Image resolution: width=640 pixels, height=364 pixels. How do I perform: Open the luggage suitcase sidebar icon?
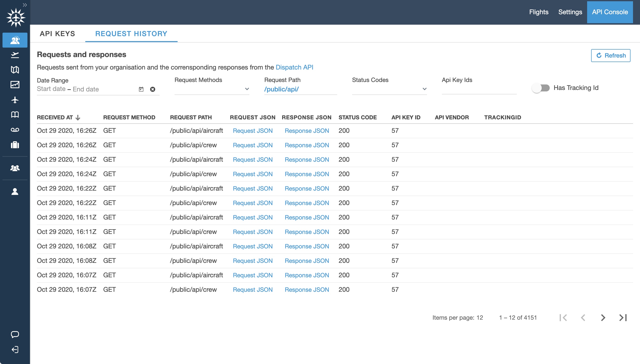pyautogui.click(x=15, y=145)
